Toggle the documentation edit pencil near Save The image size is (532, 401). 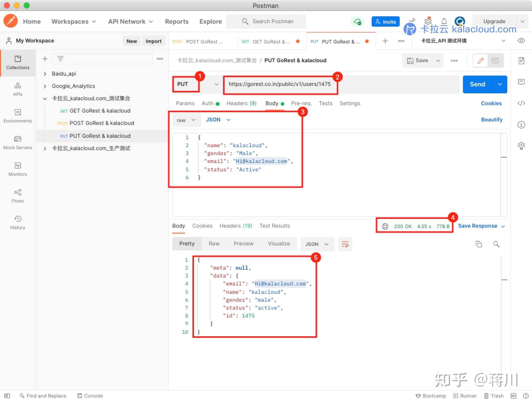480,60
